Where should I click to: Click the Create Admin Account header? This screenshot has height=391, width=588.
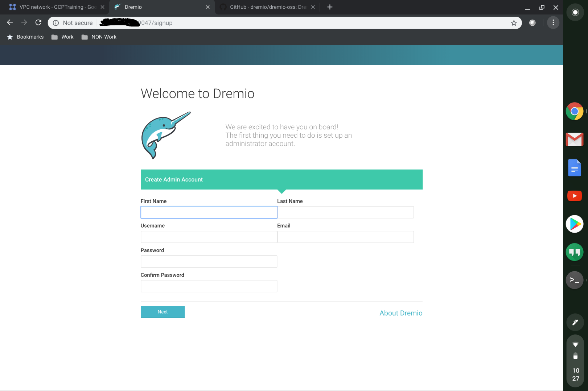click(x=281, y=179)
